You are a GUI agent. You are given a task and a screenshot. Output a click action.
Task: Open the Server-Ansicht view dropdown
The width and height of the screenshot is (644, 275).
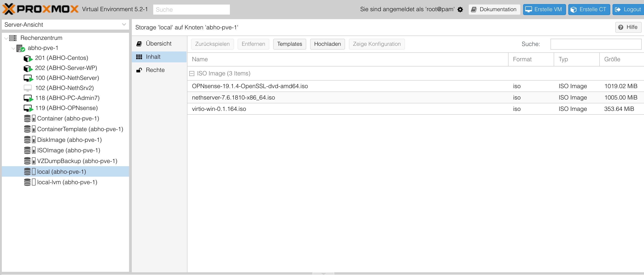124,24
